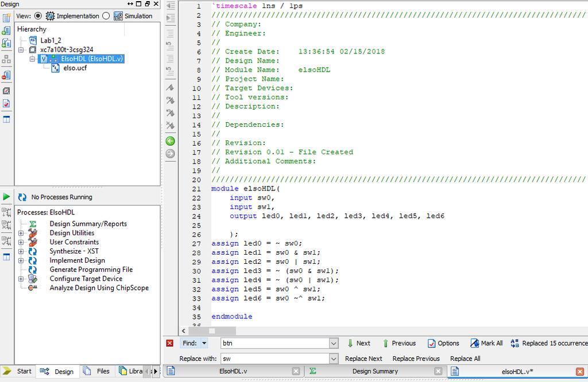
Task: Click Replace All
Action: [465, 359]
